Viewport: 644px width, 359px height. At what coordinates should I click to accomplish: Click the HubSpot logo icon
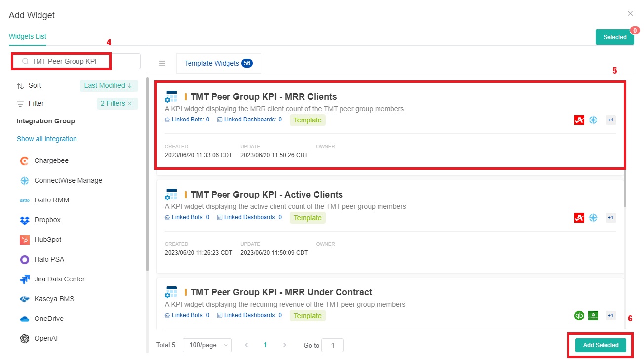pos(25,240)
